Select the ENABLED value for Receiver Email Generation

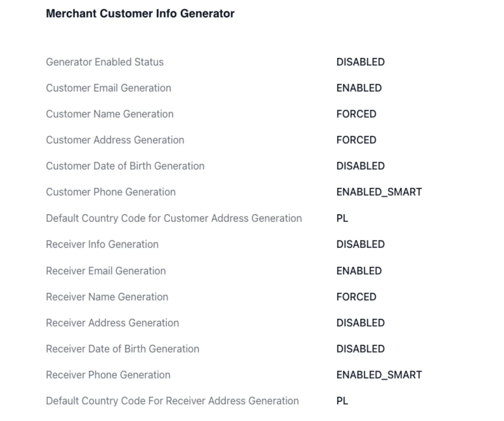[359, 271]
